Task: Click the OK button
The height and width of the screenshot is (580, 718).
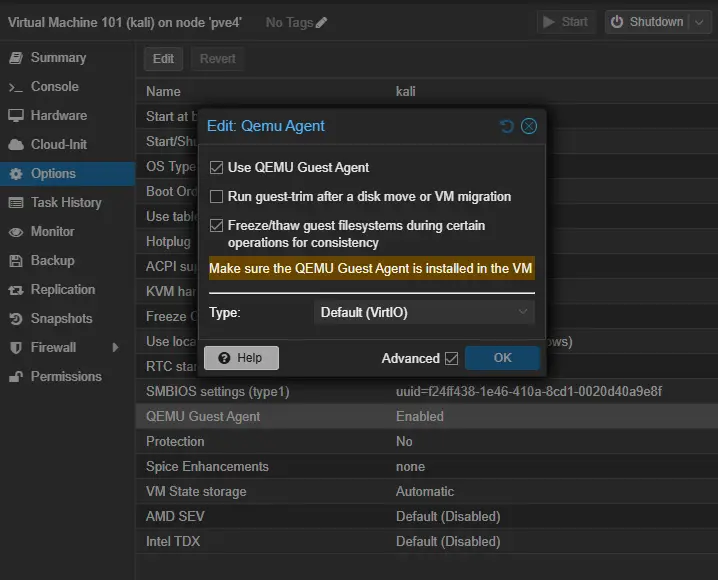Action: (502, 358)
